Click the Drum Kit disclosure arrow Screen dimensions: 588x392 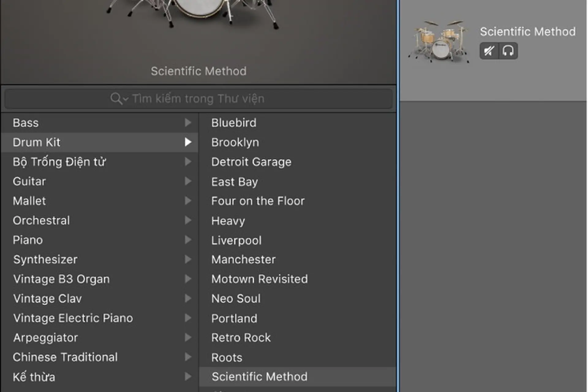188,142
